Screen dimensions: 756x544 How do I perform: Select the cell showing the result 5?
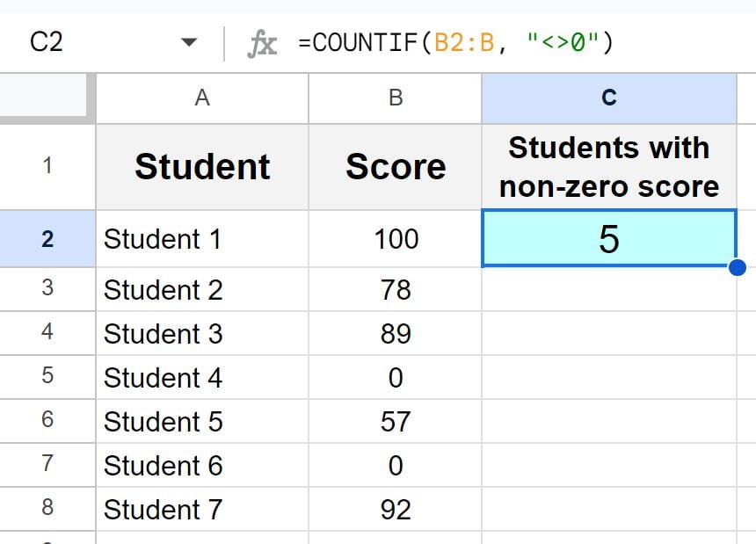pyautogui.click(x=608, y=238)
